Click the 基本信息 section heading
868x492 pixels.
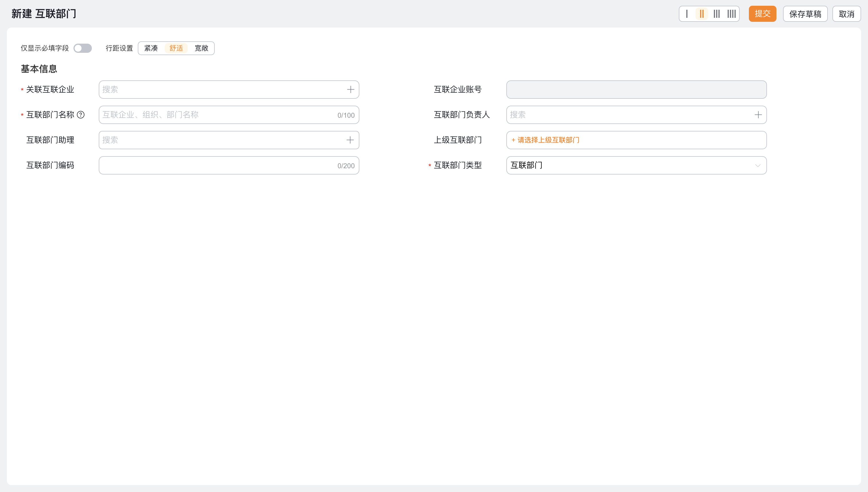pos(39,69)
